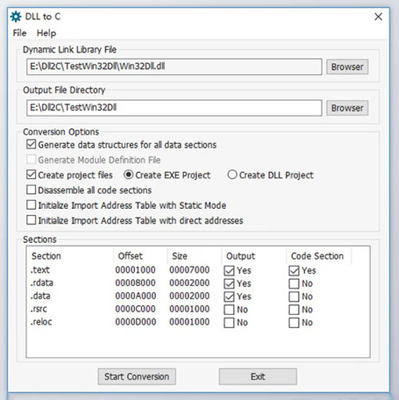Click the Code Section column header
The width and height of the screenshot is (399, 400).
coord(317,256)
